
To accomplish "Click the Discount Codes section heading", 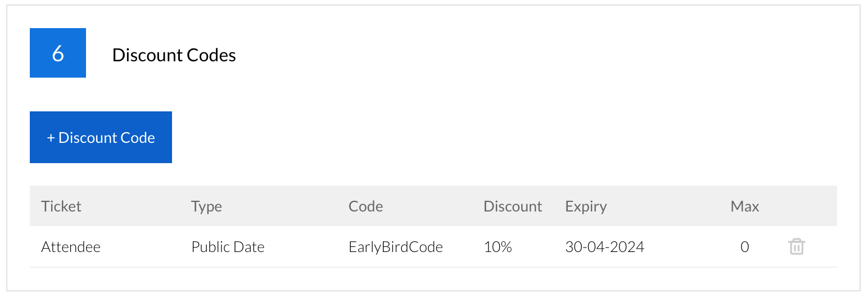I will [x=174, y=55].
